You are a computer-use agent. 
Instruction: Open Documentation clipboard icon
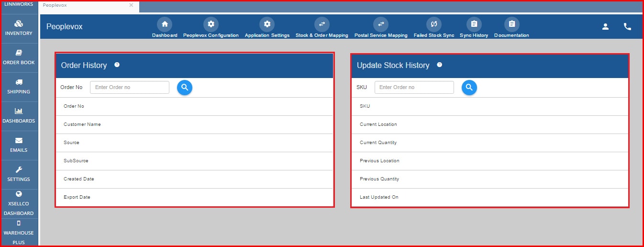(x=511, y=24)
